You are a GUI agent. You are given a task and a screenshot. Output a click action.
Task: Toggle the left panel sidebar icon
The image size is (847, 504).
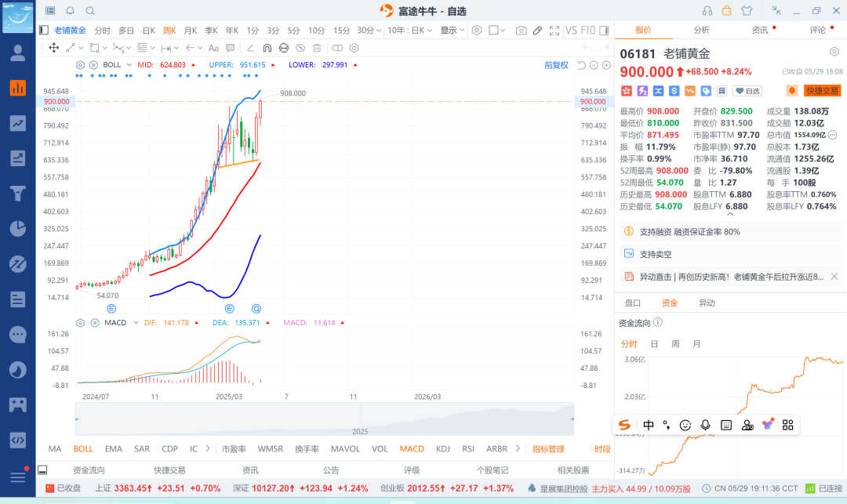coord(44,31)
